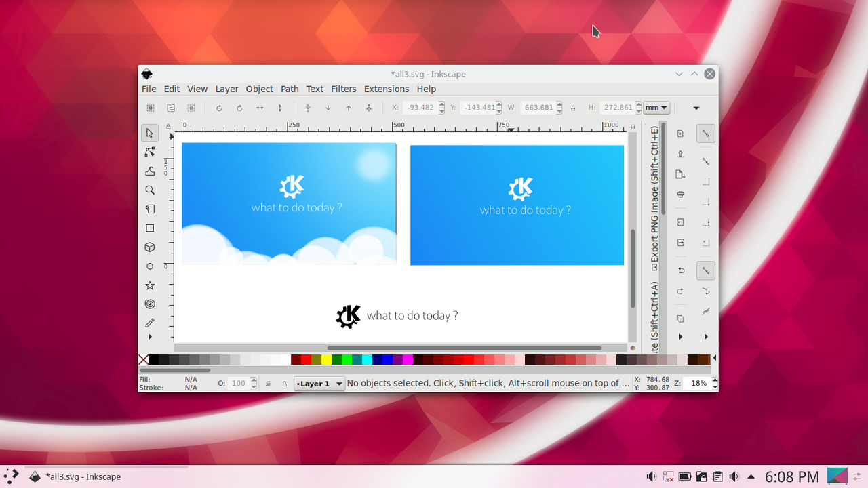This screenshot has height=488, width=868.
Task: Select the Measure tool
Action: pyautogui.click(x=150, y=209)
